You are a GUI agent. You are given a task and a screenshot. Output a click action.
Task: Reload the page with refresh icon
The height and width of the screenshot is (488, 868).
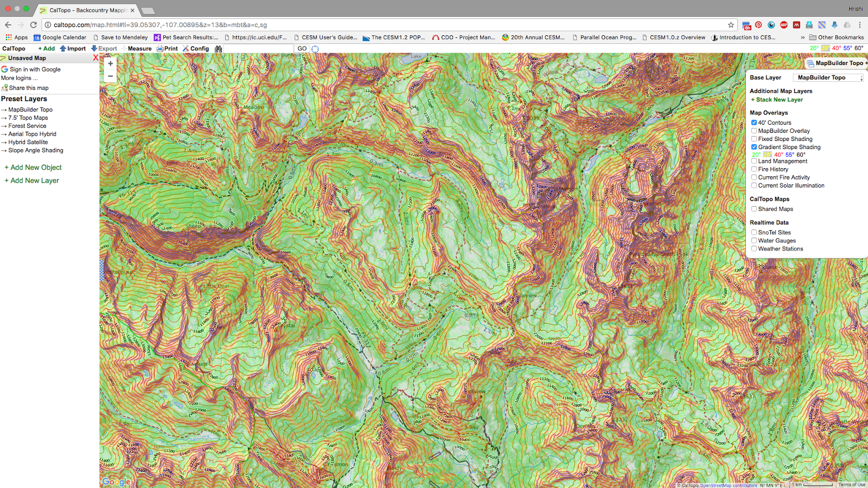[x=34, y=25]
